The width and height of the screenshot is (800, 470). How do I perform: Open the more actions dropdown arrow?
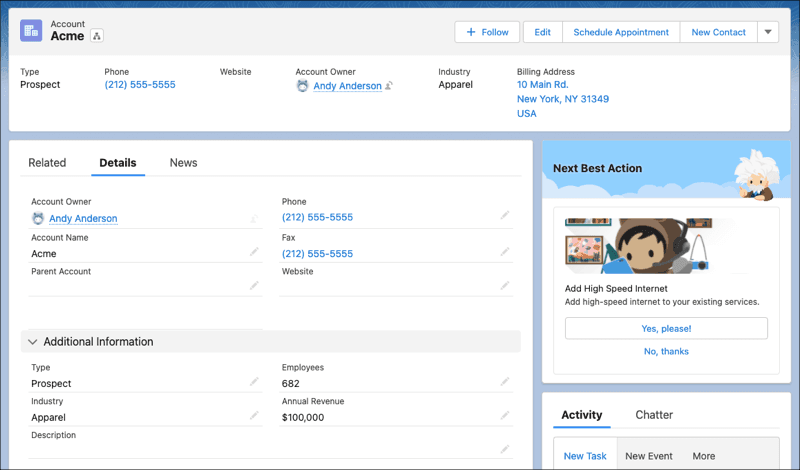768,32
